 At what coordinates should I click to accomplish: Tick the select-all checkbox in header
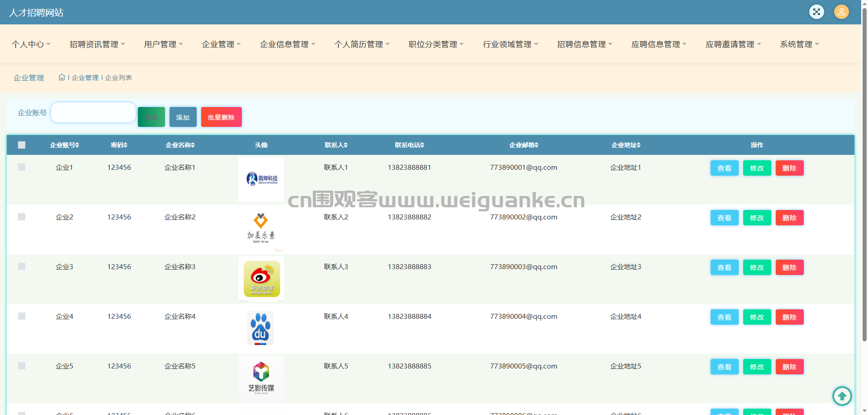(x=22, y=145)
